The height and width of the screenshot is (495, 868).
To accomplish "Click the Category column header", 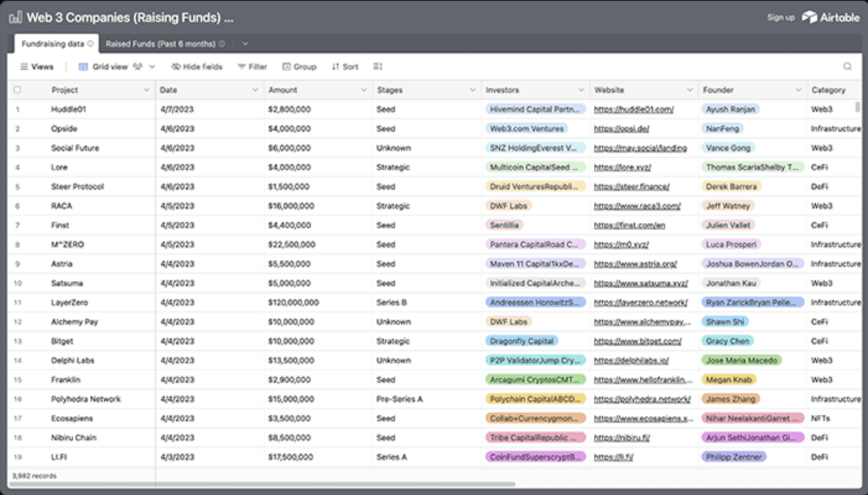I will [x=833, y=90].
